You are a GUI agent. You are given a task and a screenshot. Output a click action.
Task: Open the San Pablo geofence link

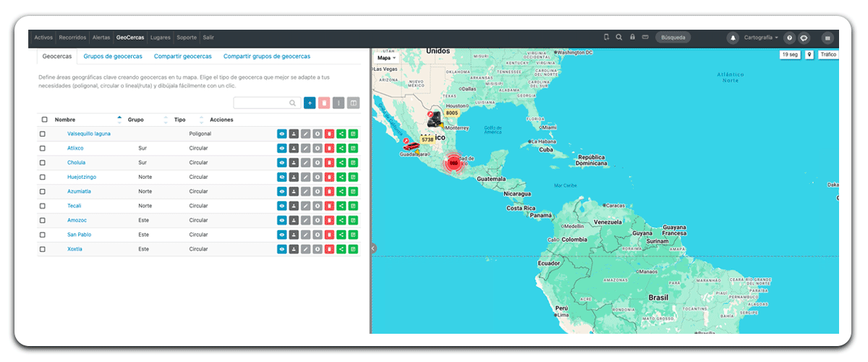click(x=80, y=235)
